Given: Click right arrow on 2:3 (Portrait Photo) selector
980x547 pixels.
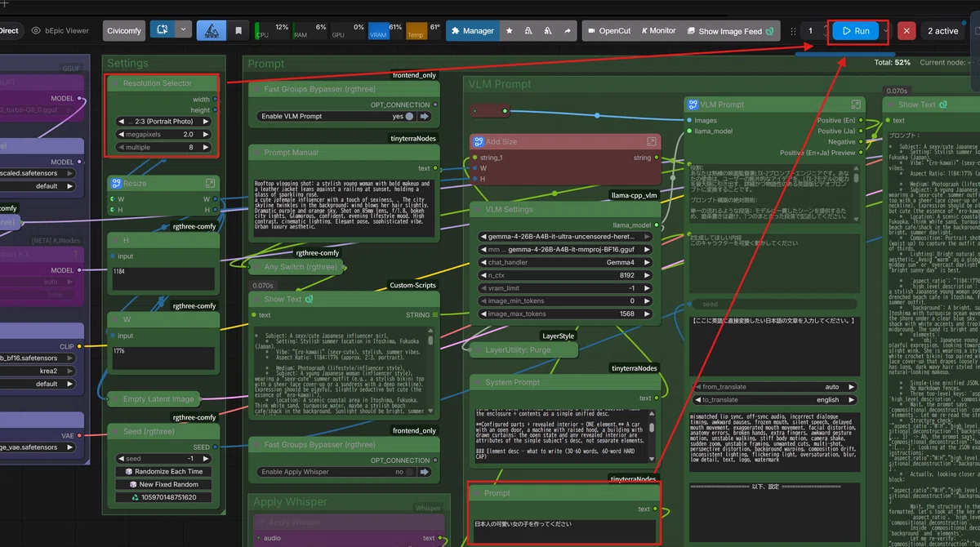Looking at the screenshot, I should 207,121.
